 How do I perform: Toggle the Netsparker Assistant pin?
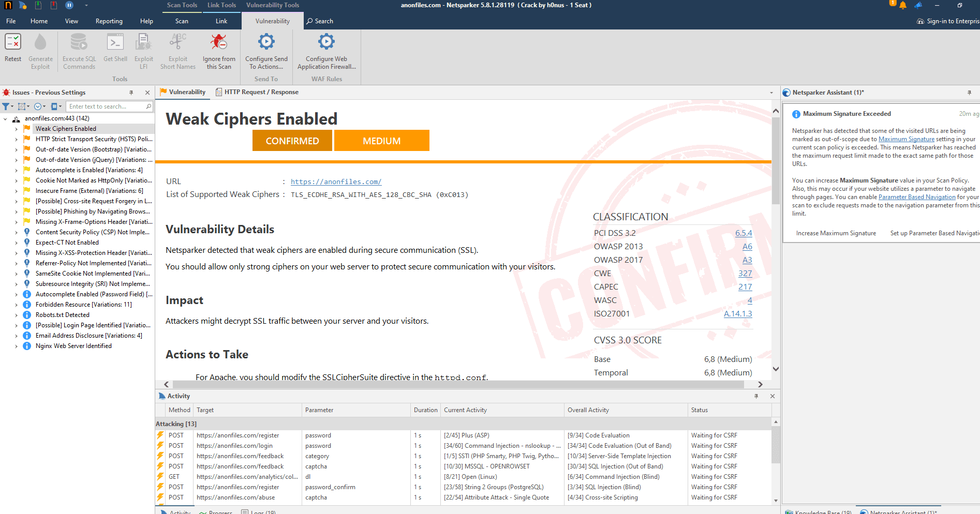coord(969,93)
